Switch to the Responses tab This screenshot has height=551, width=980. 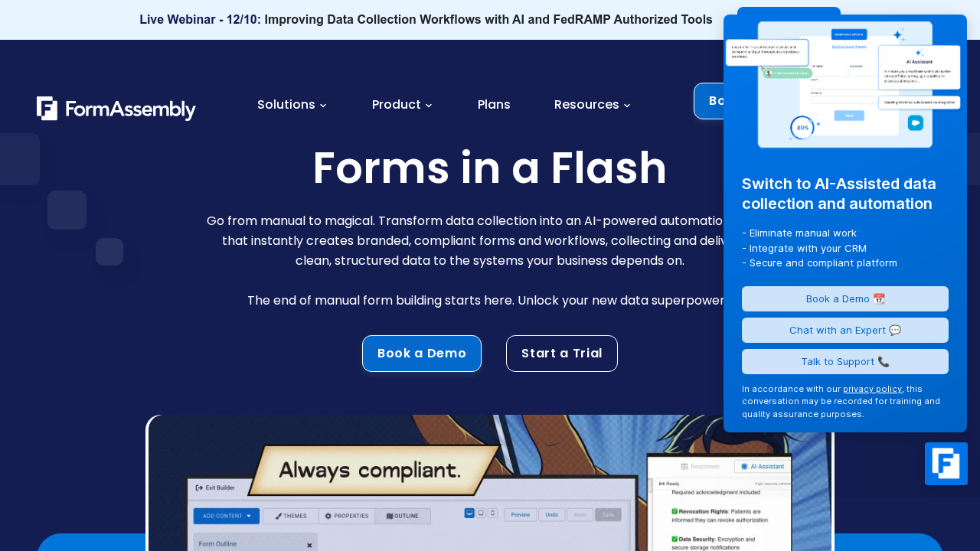(x=700, y=467)
